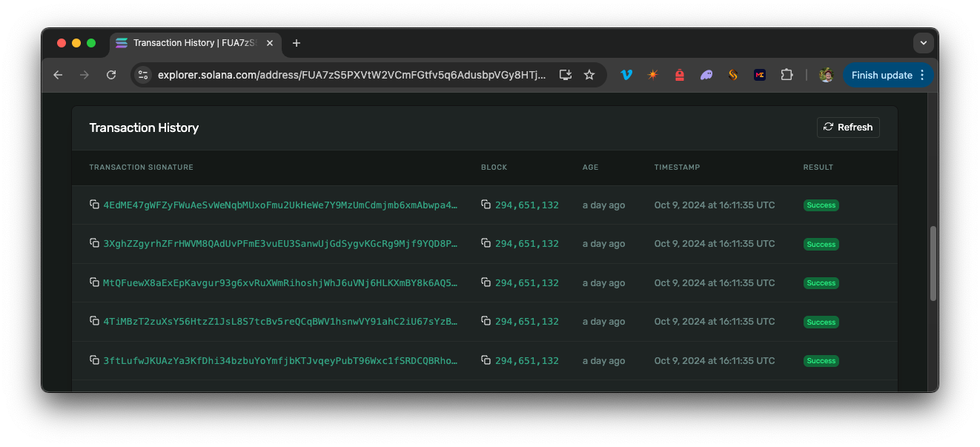Open the orange S-shaped extension
980x447 pixels.
[733, 75]
